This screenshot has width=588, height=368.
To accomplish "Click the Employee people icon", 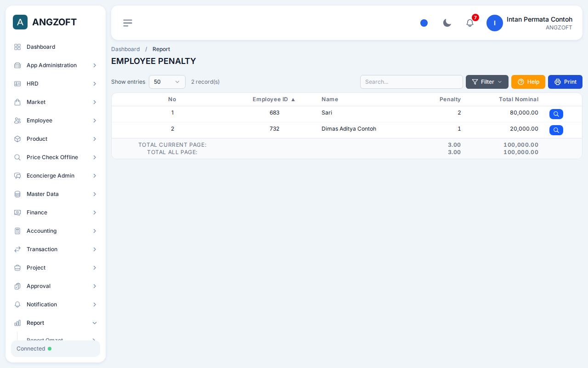I will tap(17, 121).
